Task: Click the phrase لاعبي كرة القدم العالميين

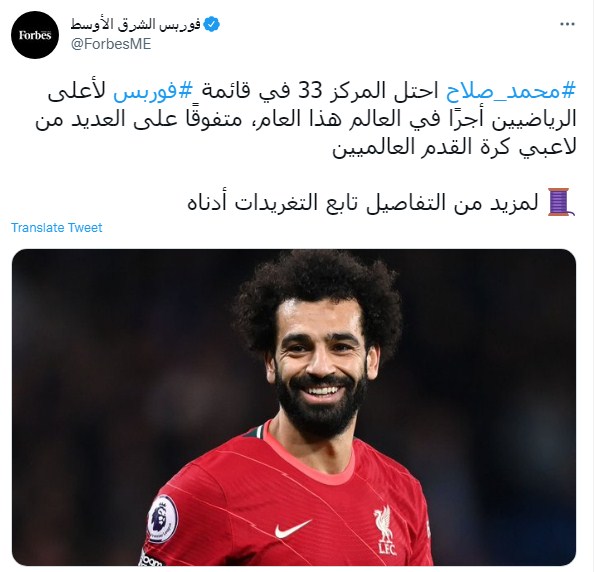Action: pos(454,148)
